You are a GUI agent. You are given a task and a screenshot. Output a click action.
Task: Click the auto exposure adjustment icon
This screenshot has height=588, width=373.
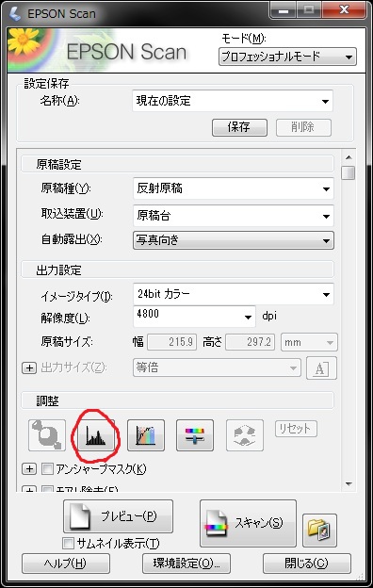[47, 435]
